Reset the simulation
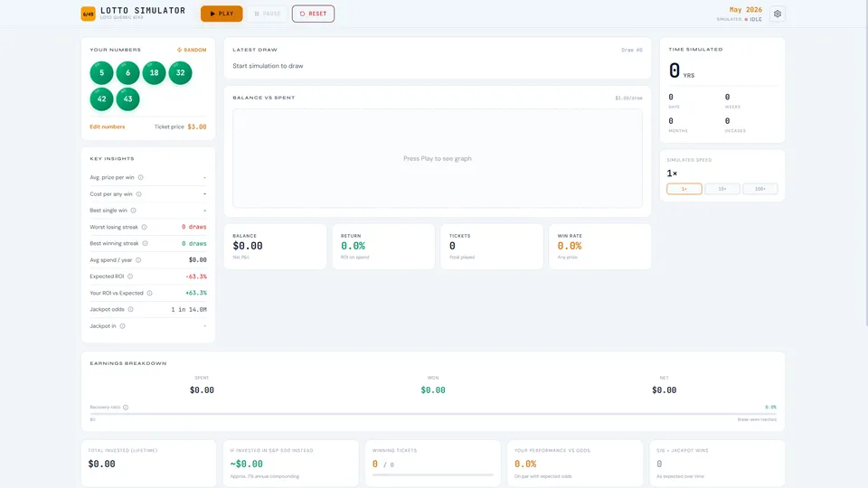 314,14
